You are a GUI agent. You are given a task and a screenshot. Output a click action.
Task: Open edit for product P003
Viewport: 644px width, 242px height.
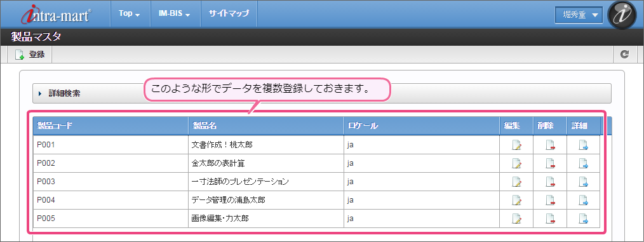pyautogui.click(x=516, y=182)
